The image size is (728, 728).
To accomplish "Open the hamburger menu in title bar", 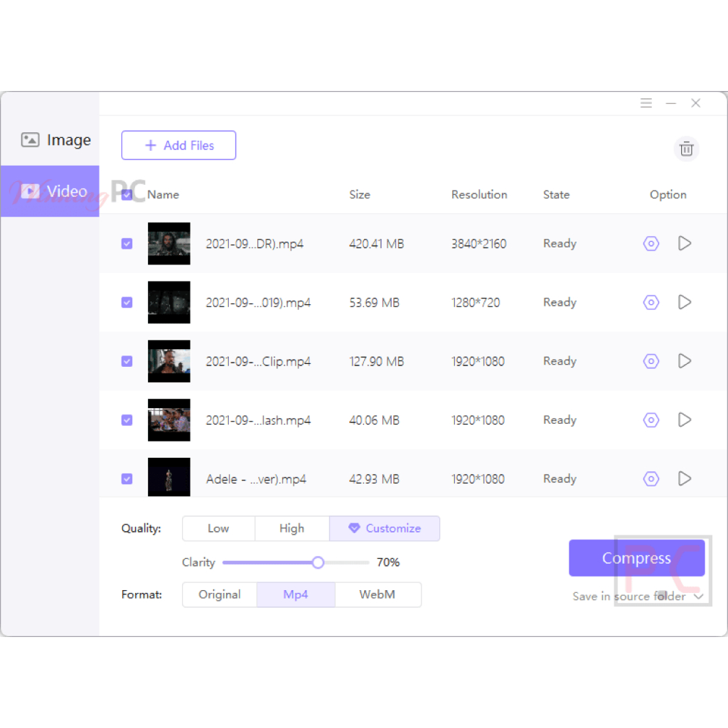I will click(x=646, y=103).
